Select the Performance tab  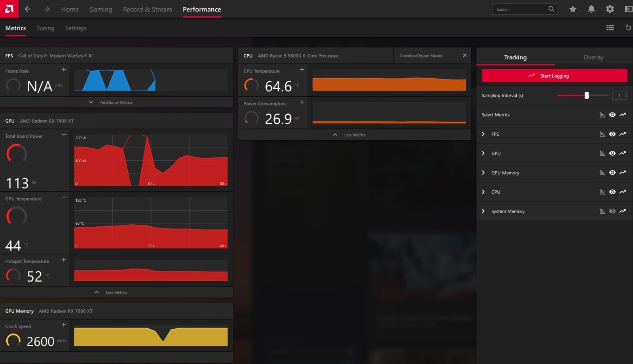click(202, 9)
